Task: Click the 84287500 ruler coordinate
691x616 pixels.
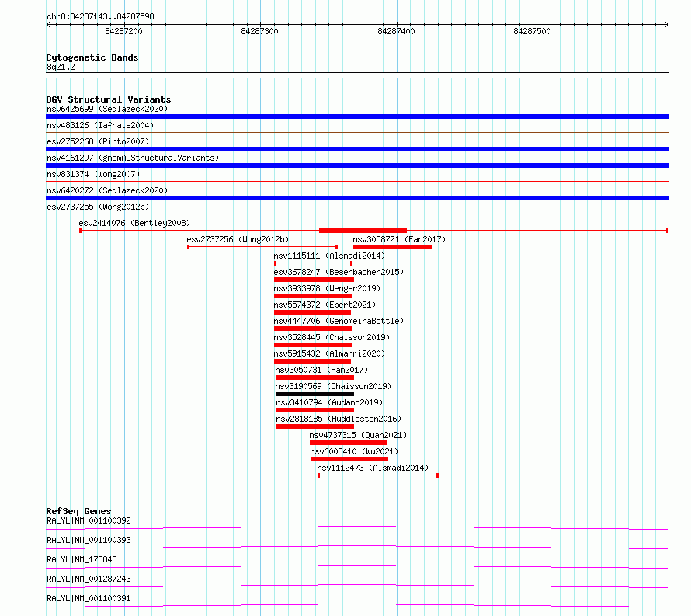Action: tap(532, 31)
